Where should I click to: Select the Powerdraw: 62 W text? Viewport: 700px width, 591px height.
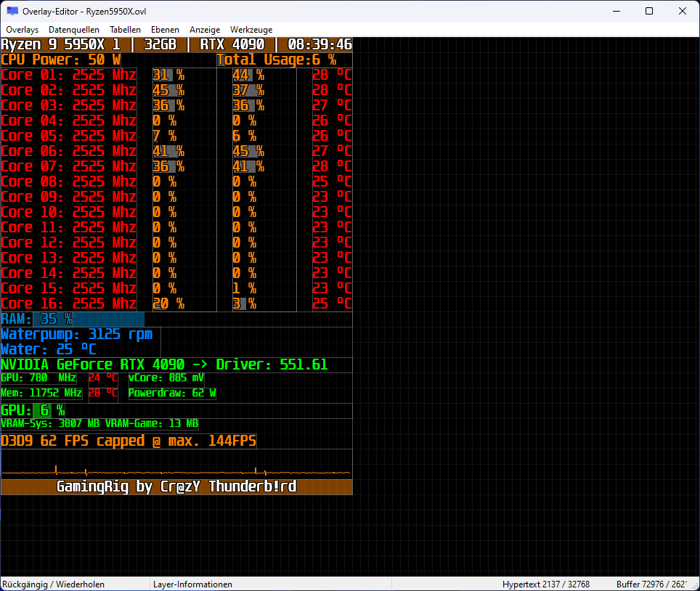click(x=172, y=394)
